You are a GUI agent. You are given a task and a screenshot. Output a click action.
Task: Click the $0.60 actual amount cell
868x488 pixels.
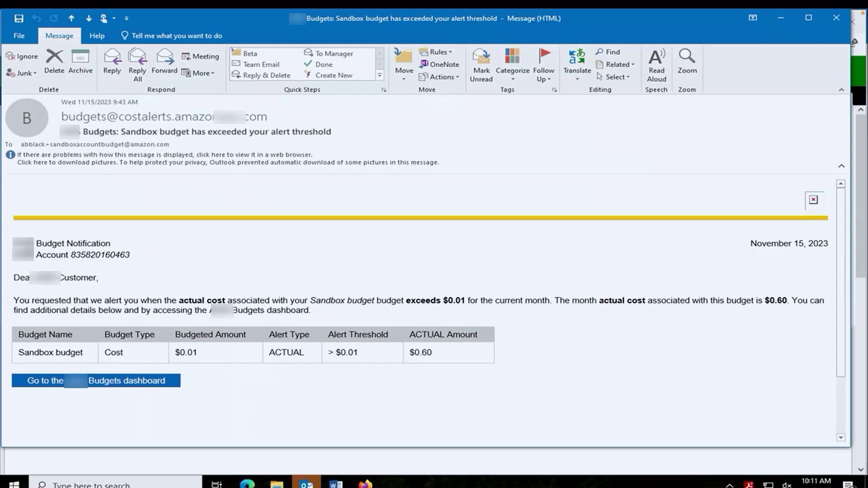tap(448, 352)
